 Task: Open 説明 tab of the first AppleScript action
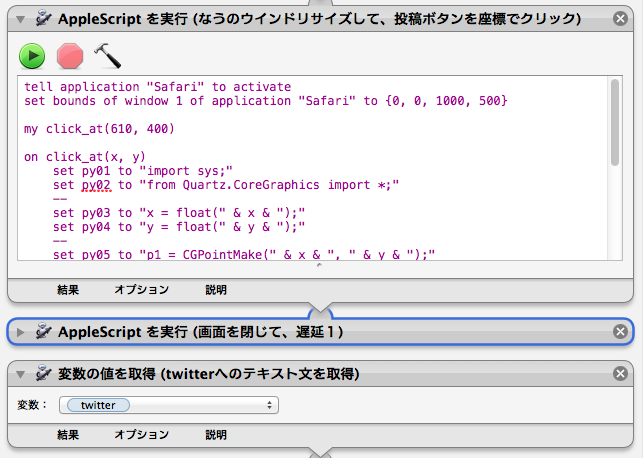pyautogui.click(x=216, y=290)
